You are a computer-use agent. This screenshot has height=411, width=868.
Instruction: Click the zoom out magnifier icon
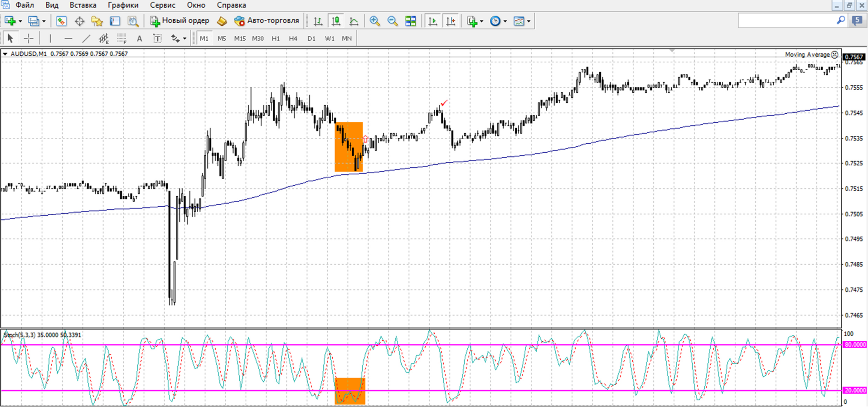pos(393,21)
